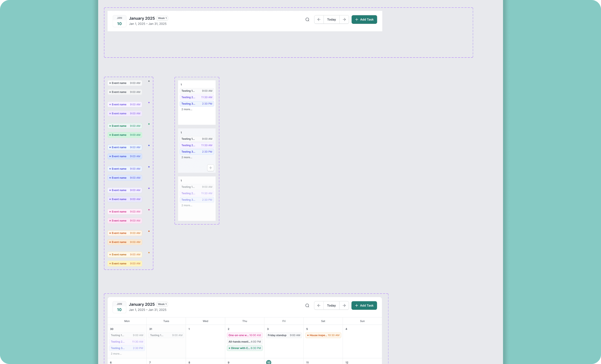Click the Wed column header
This screenshot has width=601, height=364.
pos(205,321)
